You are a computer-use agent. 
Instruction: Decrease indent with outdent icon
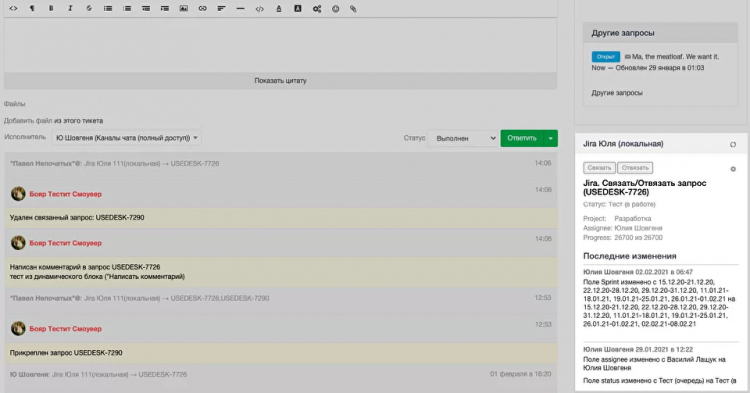tap(146, 9)
